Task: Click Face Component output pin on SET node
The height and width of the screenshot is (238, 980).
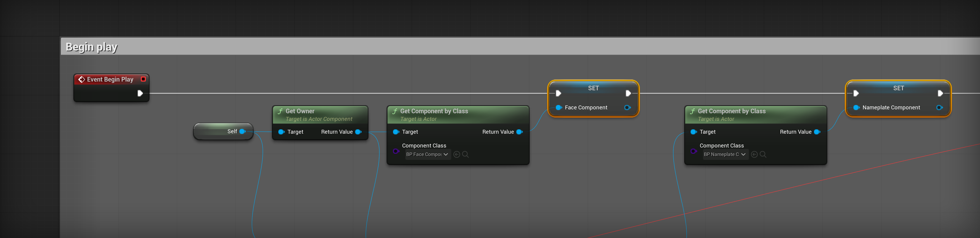Action: click(x=628, y=108)
